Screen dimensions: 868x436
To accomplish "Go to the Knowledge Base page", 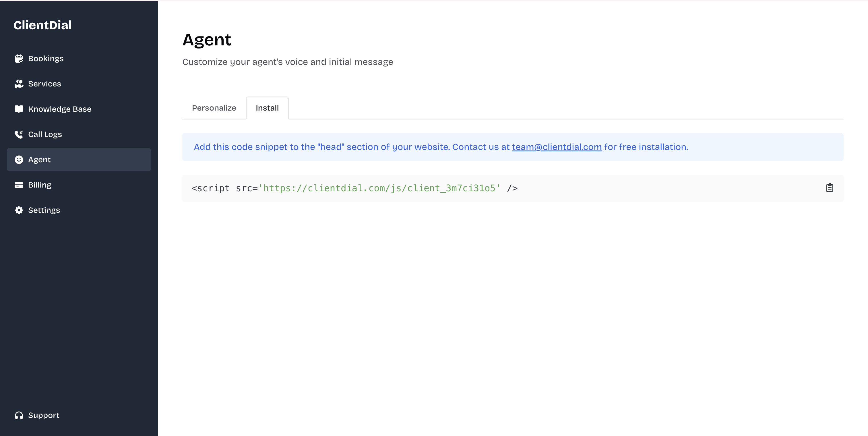I will point(60,109).
